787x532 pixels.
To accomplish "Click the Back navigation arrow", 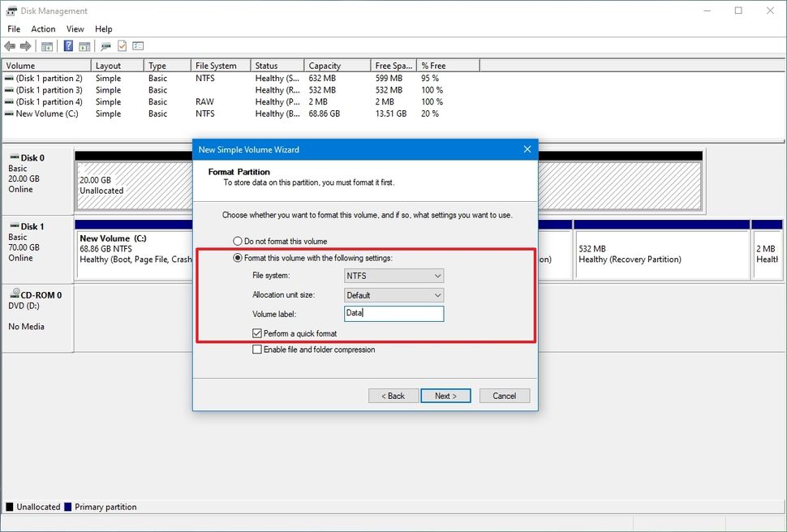I will (x=10, y=45).
